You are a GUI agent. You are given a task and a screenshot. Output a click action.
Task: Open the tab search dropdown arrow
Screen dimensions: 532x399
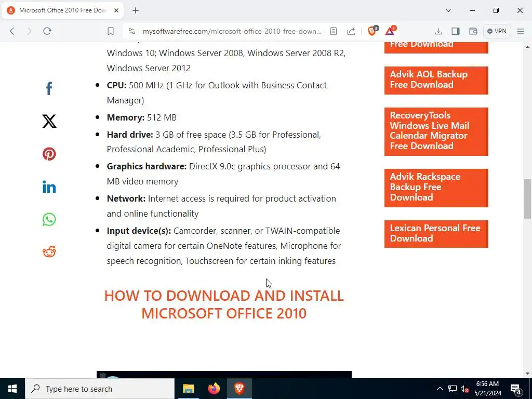coord(448,10)
